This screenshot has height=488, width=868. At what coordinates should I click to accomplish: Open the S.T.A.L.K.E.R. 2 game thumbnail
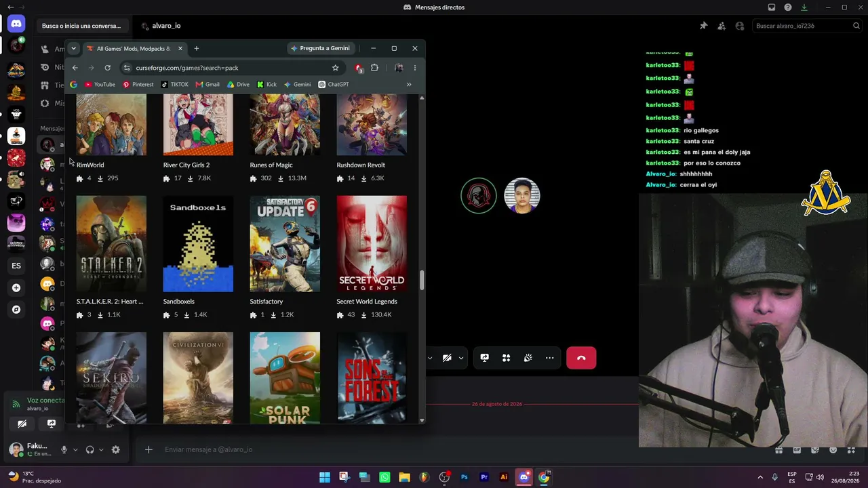(x=111, y=244)
